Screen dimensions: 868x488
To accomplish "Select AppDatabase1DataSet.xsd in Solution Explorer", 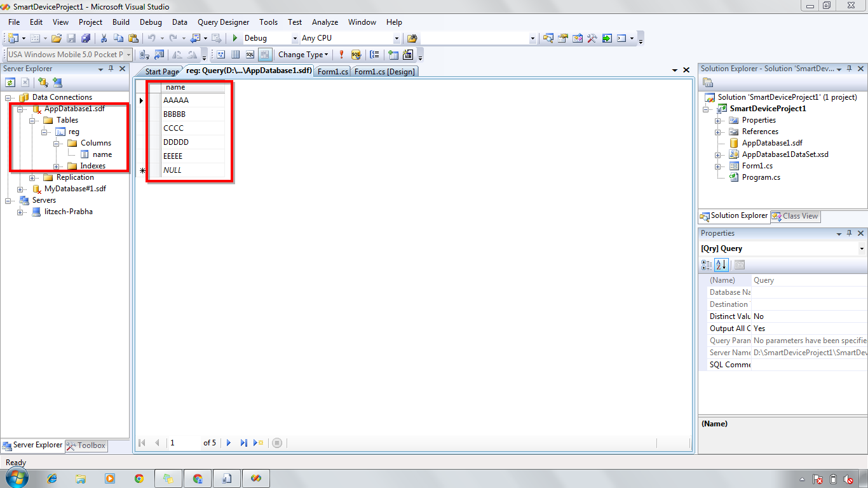I will [x=785, y=154].
